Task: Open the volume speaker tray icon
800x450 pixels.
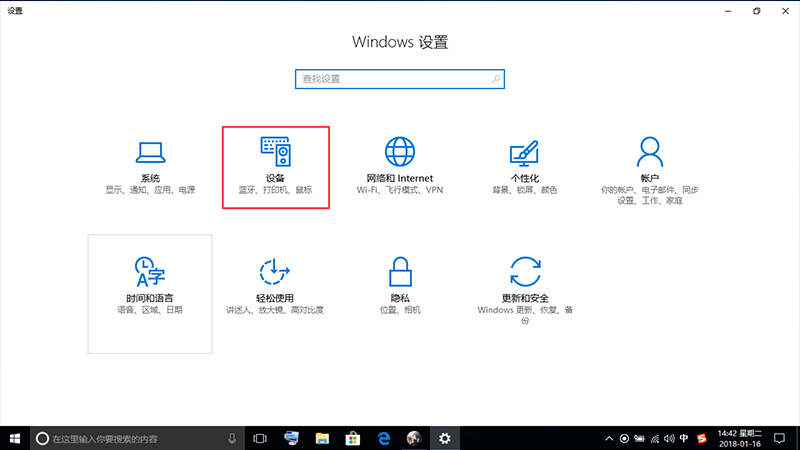Action: [x=669, y=439]
